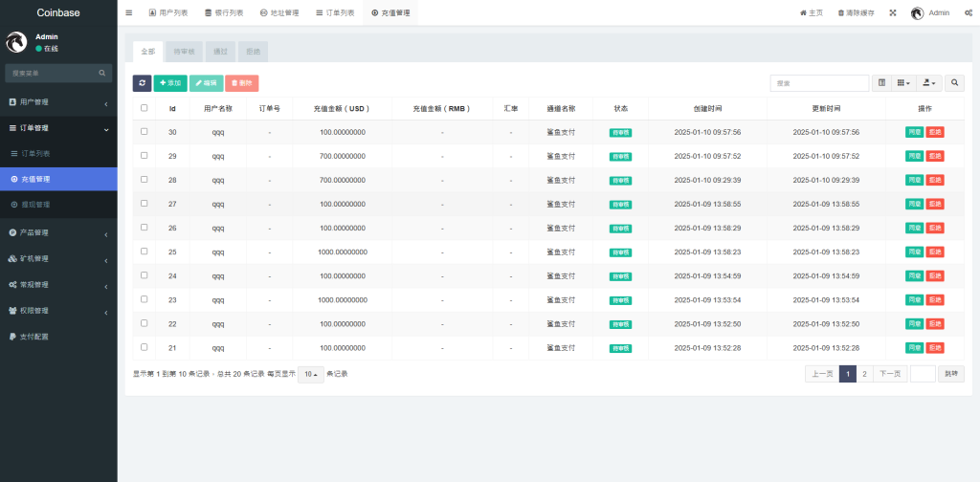The image size is (980, 482).
Task: Tick the checkbox for row Id 25
Action: pyautogui.click(x=145, y=252)
